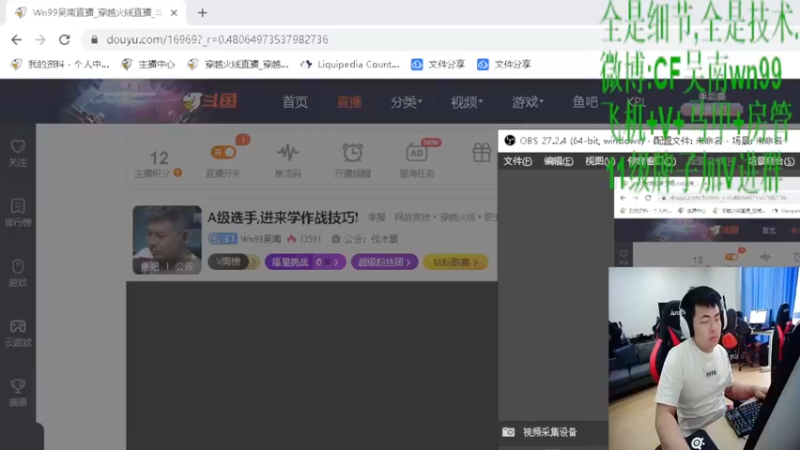
Task: Open the 福星挑战 button
Action: point(305,262)
